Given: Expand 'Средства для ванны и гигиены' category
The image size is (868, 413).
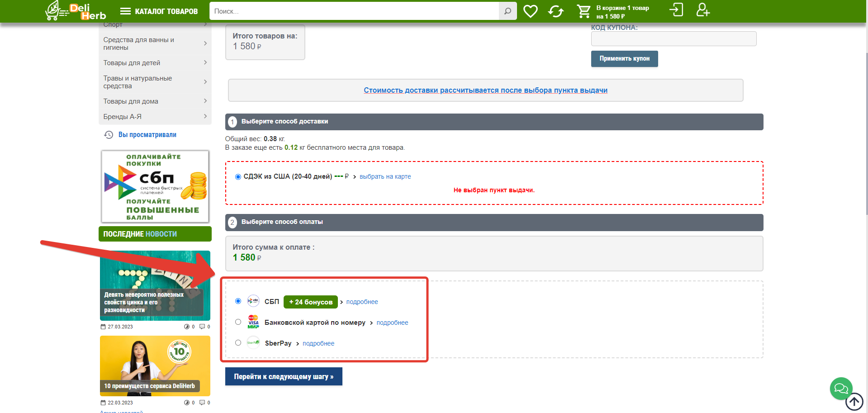Looking at the screenshot, I should [x=205, y=43].
